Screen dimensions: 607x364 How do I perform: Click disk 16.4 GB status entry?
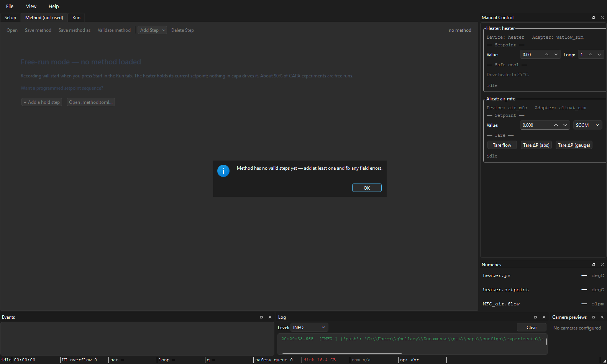320,360
